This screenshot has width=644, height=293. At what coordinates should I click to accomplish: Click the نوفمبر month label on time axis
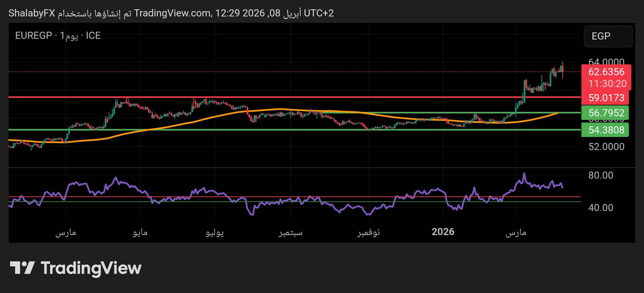(x=368, y=232)
